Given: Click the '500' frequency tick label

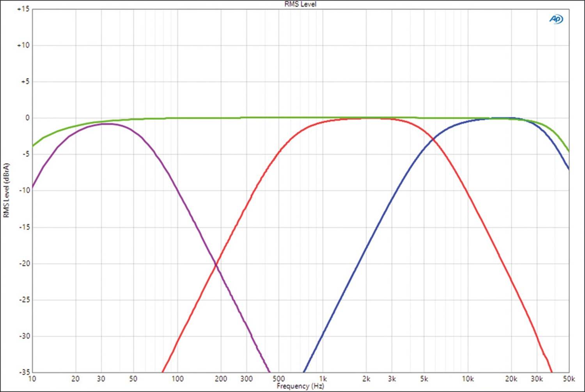Looking at the screenshot, I should (278, 379).
